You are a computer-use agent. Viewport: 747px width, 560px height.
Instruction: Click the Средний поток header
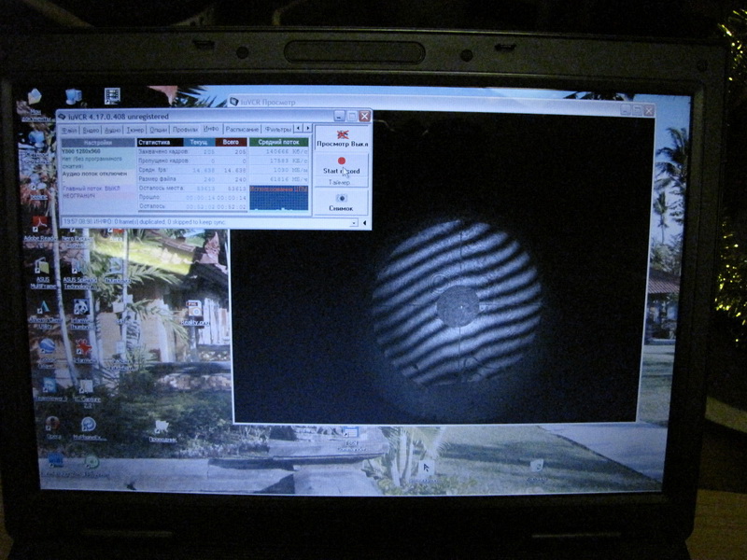pyautogui.click(x=278, y=143)
